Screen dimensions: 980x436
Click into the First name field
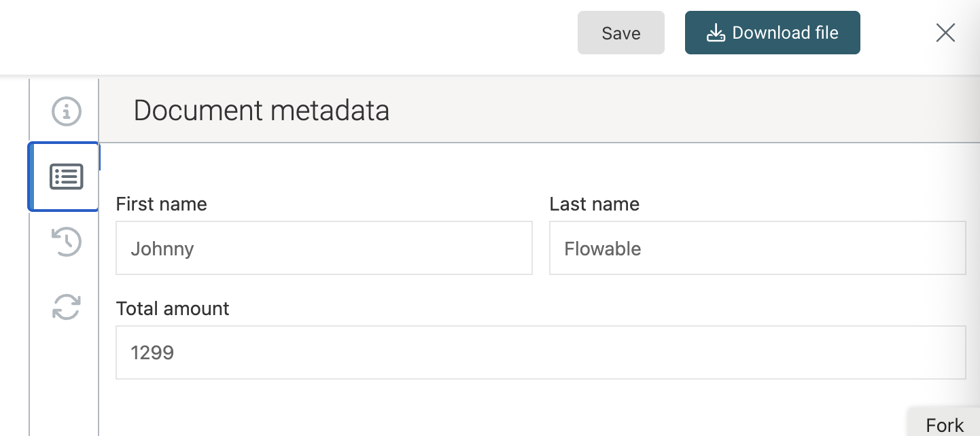323,248
